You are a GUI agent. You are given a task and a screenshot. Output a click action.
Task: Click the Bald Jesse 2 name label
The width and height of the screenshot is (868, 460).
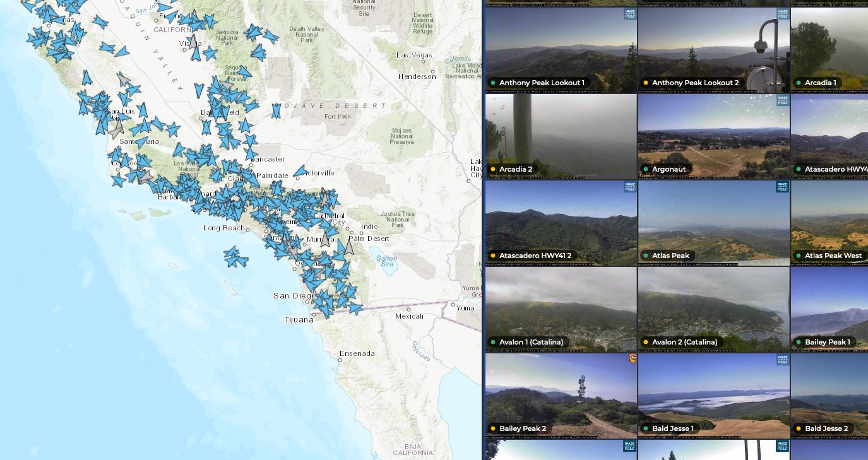point(826,428)
